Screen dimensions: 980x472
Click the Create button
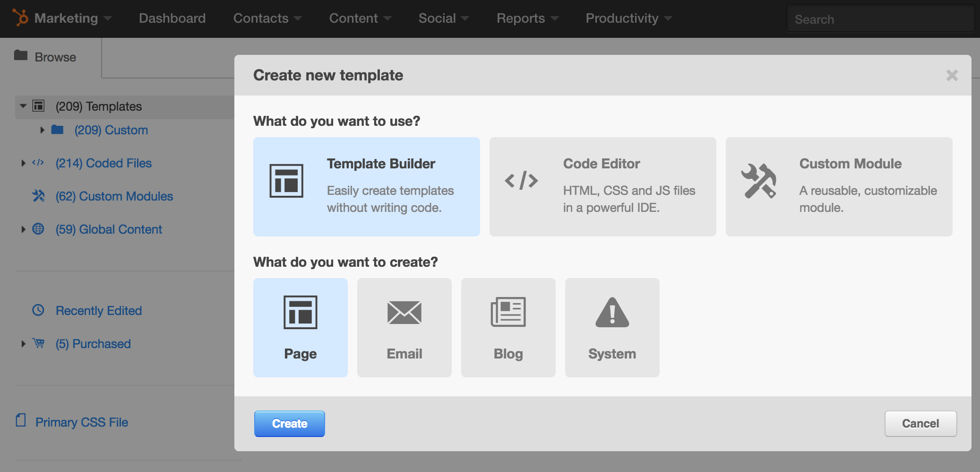289,423
